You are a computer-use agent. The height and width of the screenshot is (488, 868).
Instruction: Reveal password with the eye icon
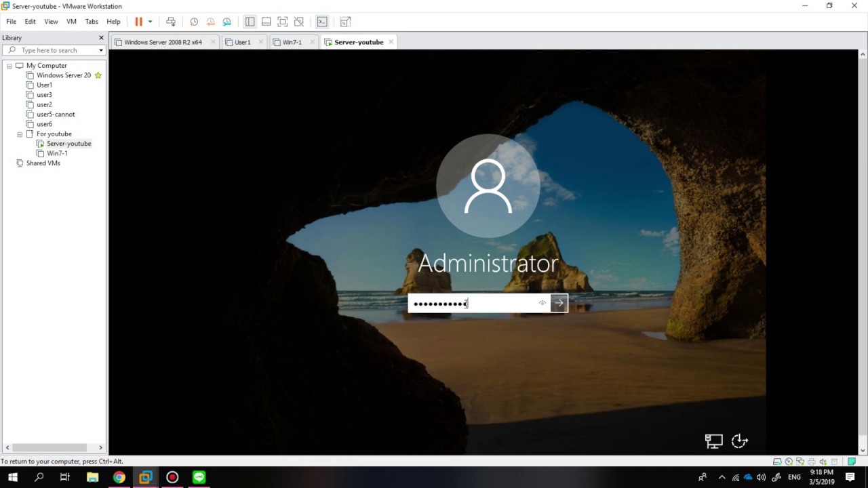click(542, 303)
